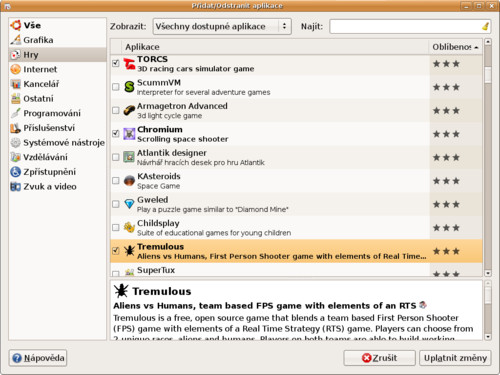Open the Zobrazit dropdown showing Všechny dostupné aplikace
The height and width of the screenshot is (375, 500).
tap(222, 26)
